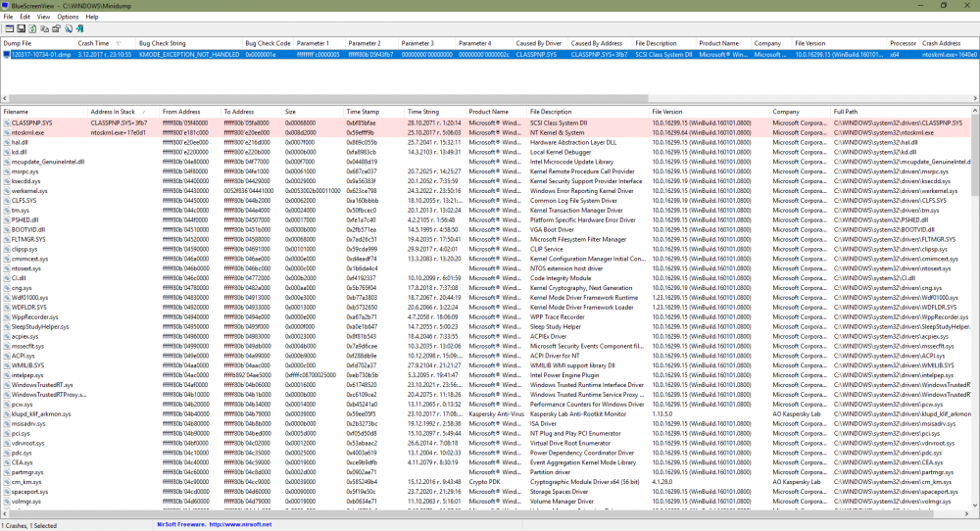
Task: Click the BlueScreenView title bar app icon
Action: pos(6,6)
